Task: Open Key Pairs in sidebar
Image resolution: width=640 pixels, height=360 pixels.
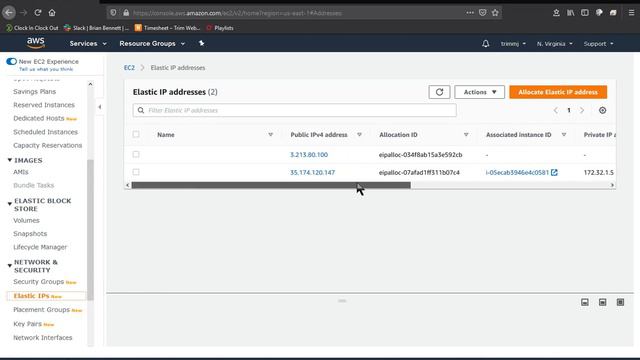Action: 27,324
